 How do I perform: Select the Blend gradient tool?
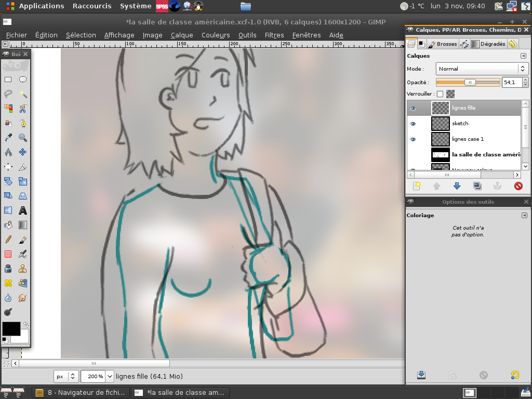coord(23,225)
